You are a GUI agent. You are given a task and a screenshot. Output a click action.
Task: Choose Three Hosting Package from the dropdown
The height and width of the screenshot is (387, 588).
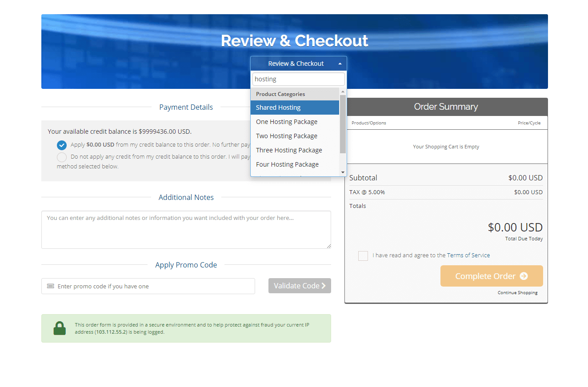[289, 150]
